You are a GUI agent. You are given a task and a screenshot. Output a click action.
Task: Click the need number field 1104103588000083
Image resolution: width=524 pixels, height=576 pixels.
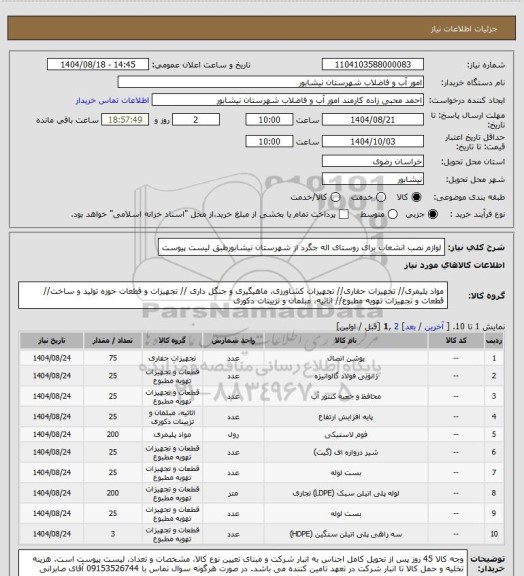373,64
